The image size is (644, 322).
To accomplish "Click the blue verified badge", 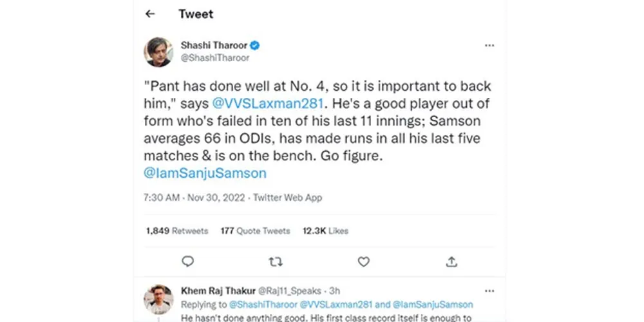I will (x=255, y=46).
